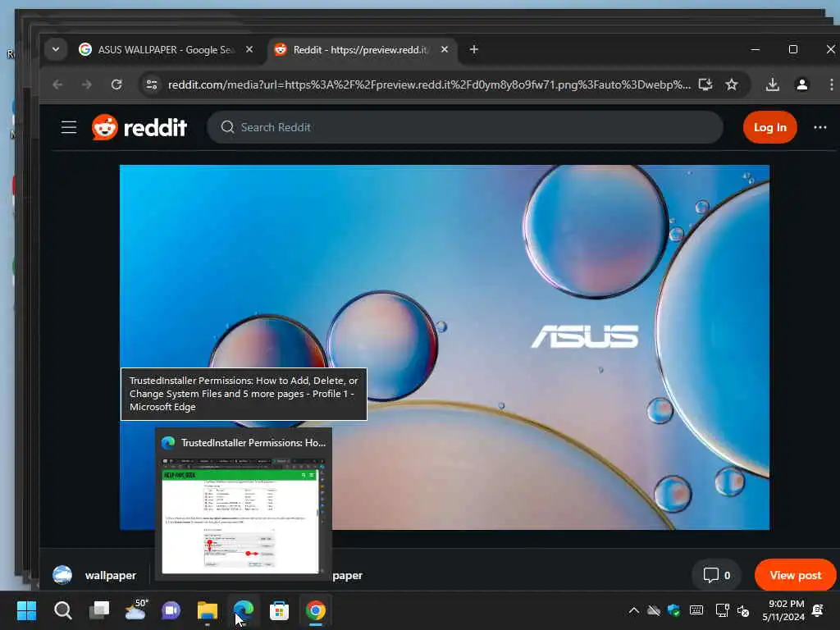
Task: Close the ASUS WALLPAPER Google Search tab
Action: pos(249,49)
